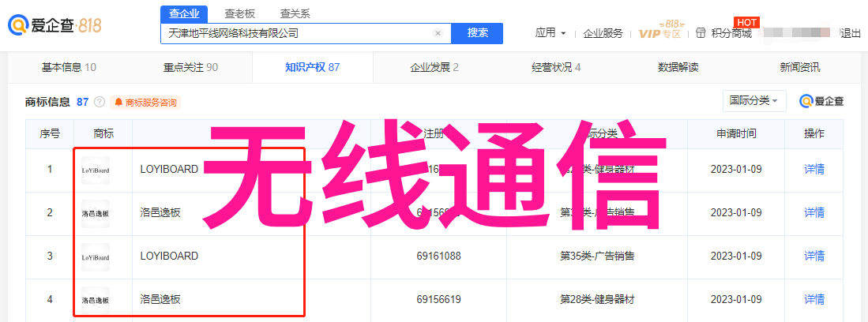Switch to the 查关系 search tab
This screenshot has width=868, height=322.
tap(295, 14)
